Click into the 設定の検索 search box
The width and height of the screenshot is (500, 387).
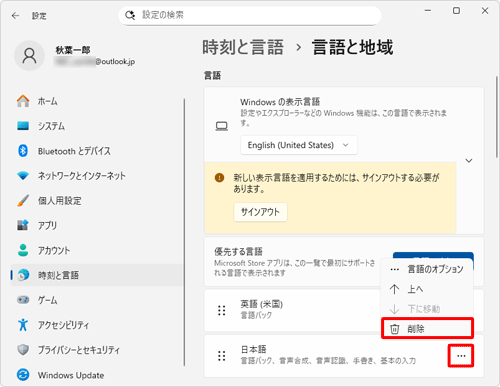click(250, 15)
